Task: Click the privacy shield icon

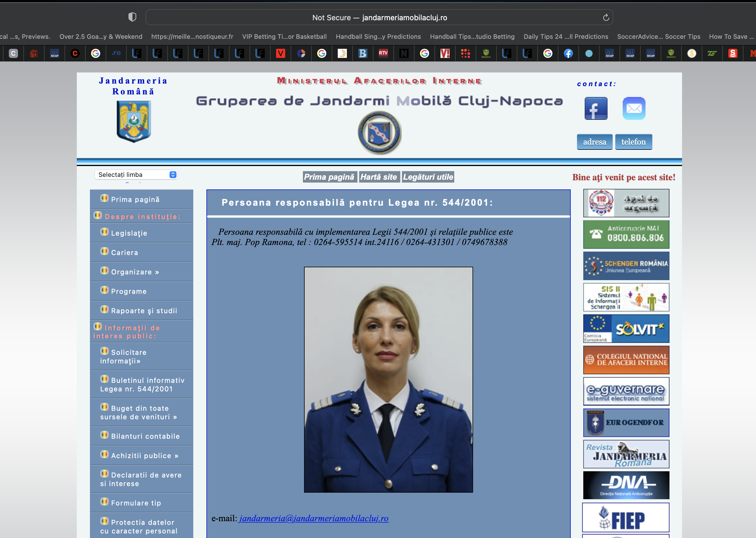Action: click(132, 17)
